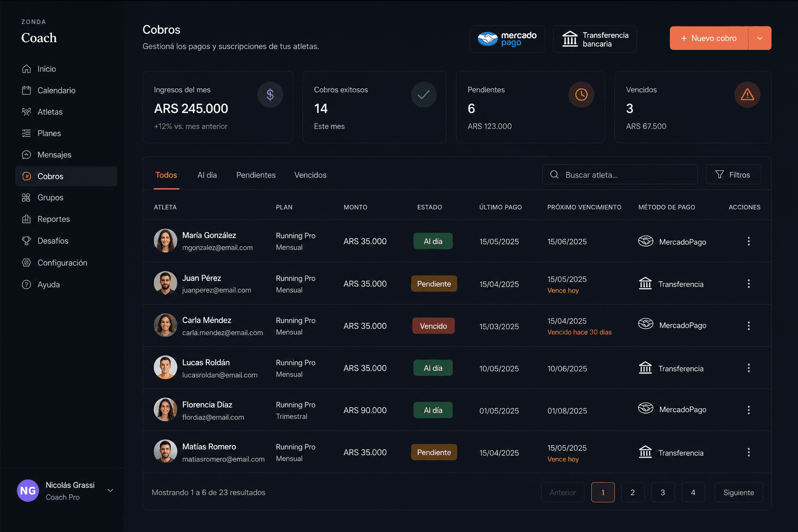This screenshot has height=532, width=798.
Task: Click the Nuevo cobro button
Action: 709,38
